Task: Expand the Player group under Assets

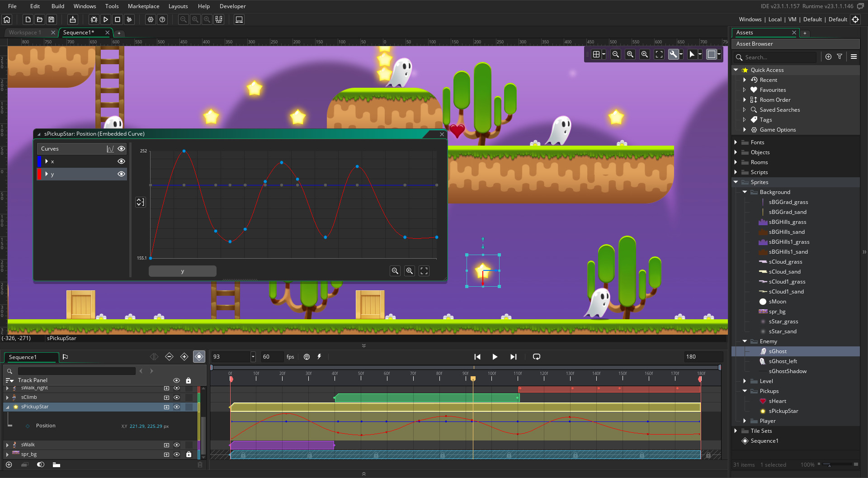Action: 745,421
